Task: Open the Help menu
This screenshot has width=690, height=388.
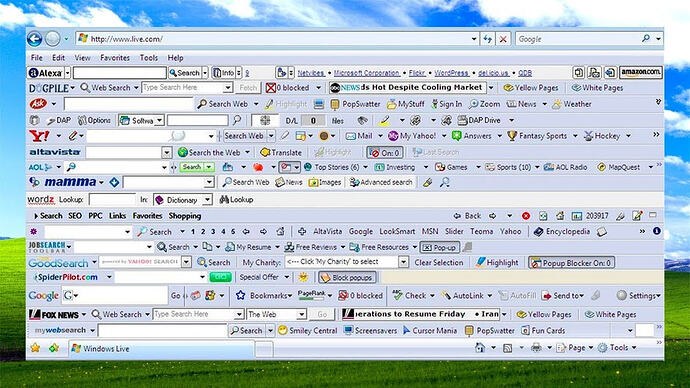Action: tap(175, 58)
